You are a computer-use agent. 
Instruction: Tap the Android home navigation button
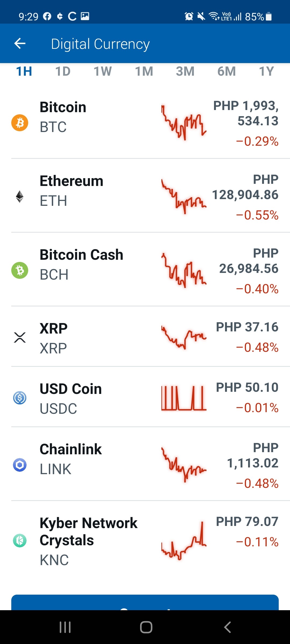point(146,627)
